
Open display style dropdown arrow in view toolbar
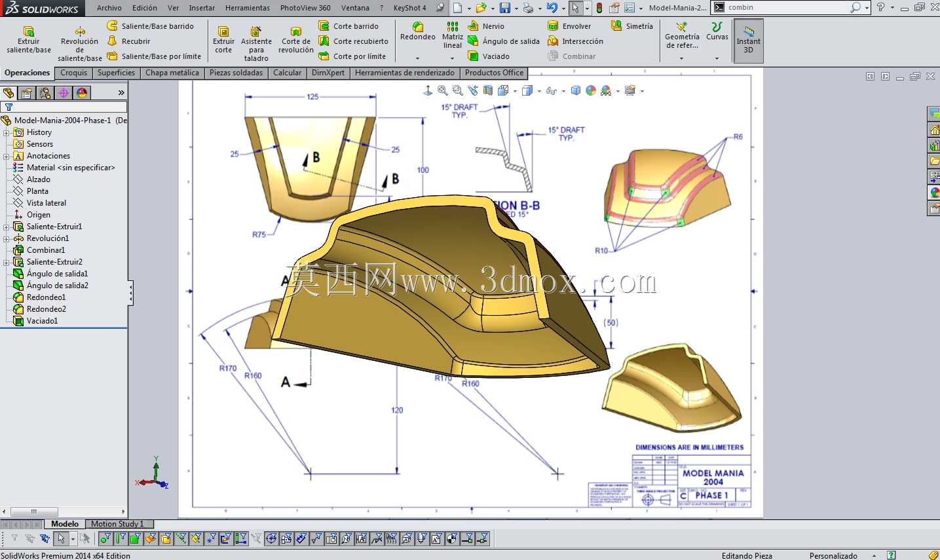pos(539,92)
